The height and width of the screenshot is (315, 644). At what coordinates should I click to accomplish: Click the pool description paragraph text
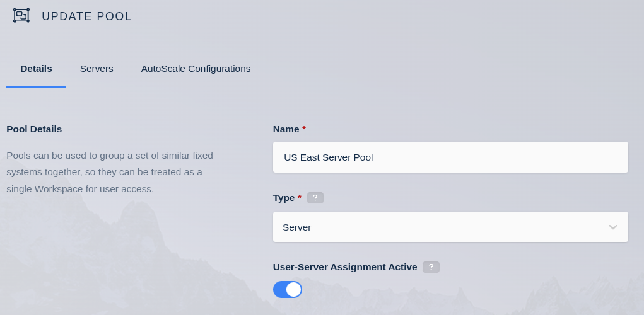[110, 172]
